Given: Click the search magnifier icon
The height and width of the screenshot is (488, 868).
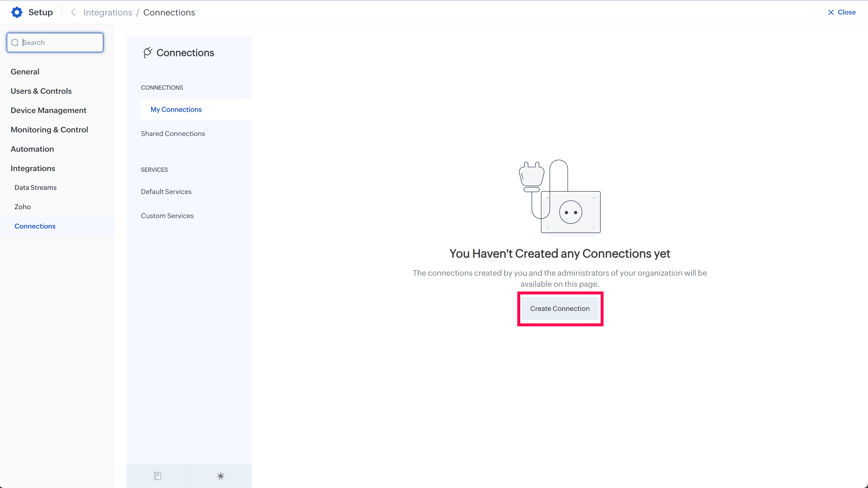Looking at the screenshot, I should pyautogui.click(x=15, y=43).
